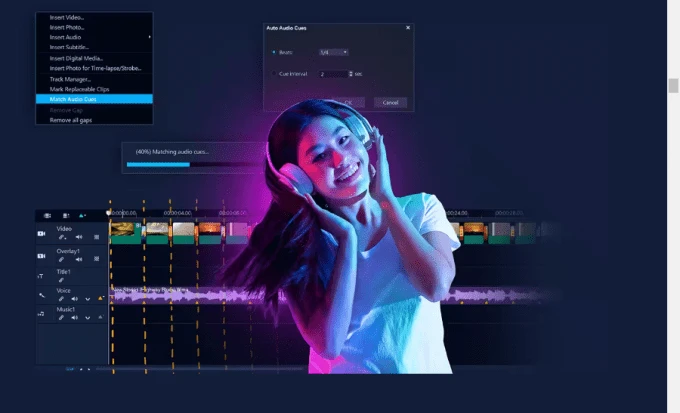Click the cue marker icon on Music1 track

pyautogui.click(x=101, y=317)
